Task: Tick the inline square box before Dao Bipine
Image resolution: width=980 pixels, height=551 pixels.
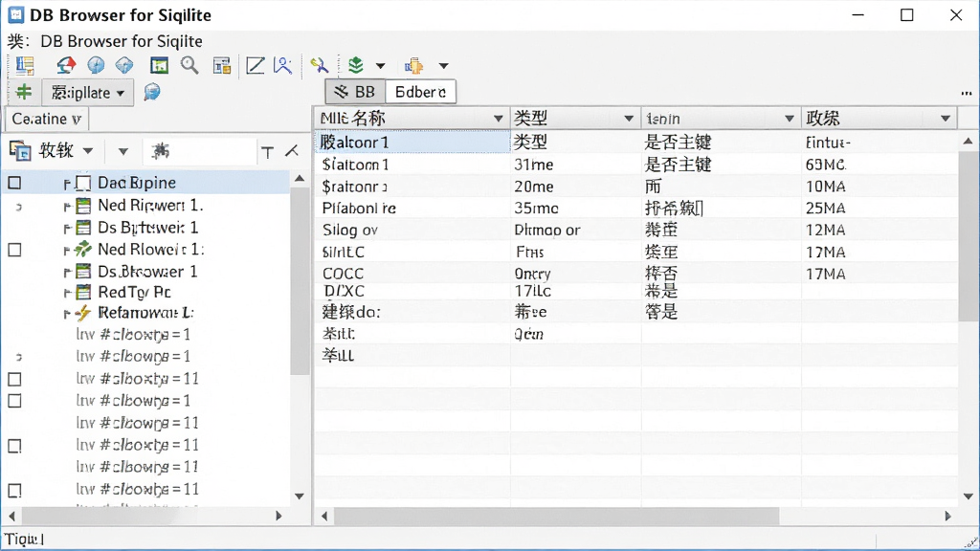Action: pos(83,183)
